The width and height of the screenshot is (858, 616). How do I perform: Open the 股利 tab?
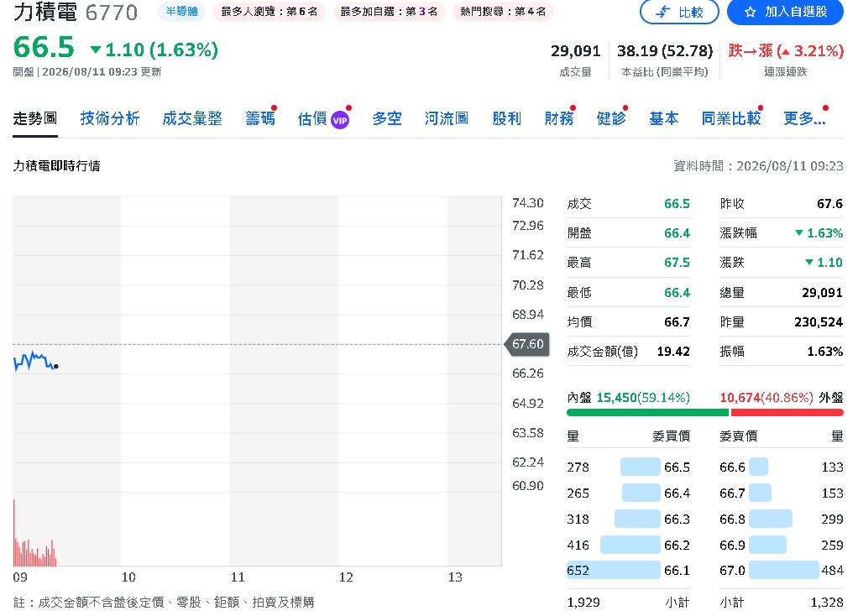[x=506, y=118]
